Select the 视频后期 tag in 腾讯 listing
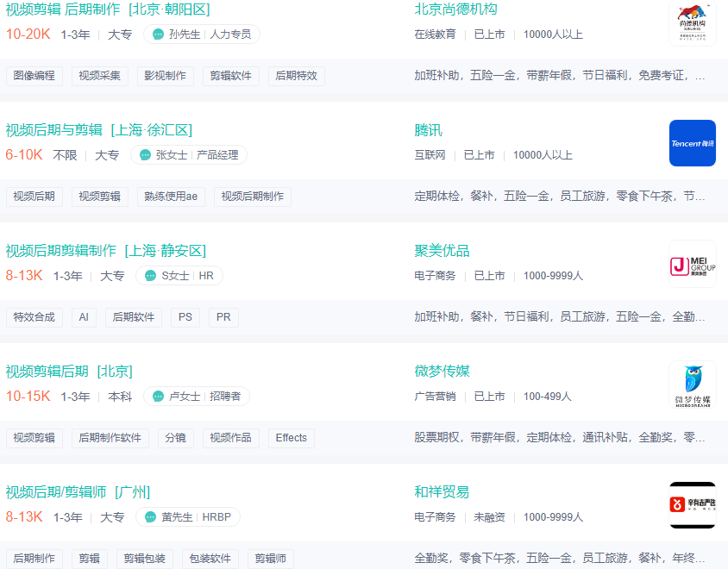The height and width of the screenshot is (569, 728). [35, 197]
